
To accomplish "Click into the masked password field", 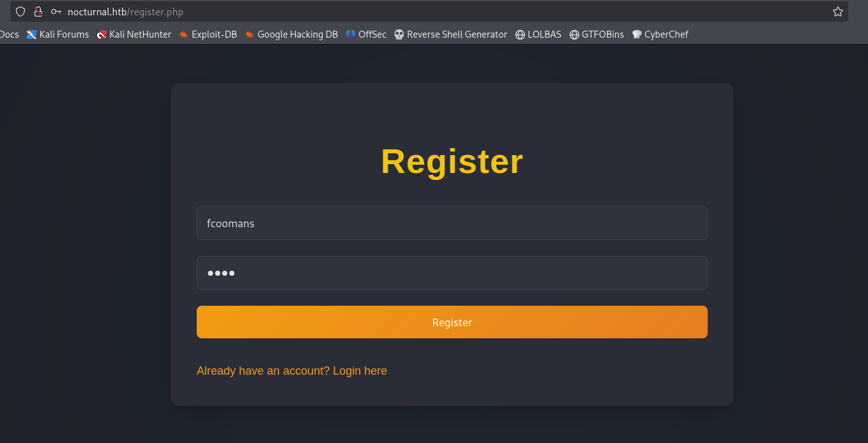I will [x=452, y=273].
